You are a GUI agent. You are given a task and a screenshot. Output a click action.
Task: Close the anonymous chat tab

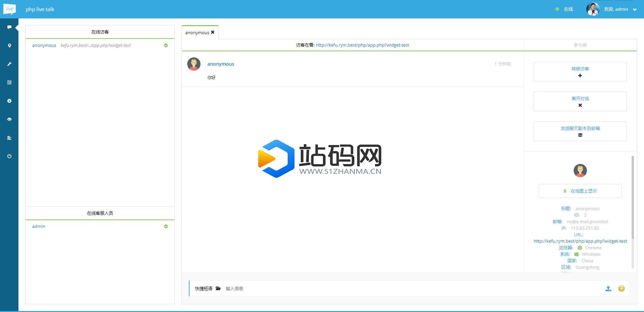click(213, 32)
